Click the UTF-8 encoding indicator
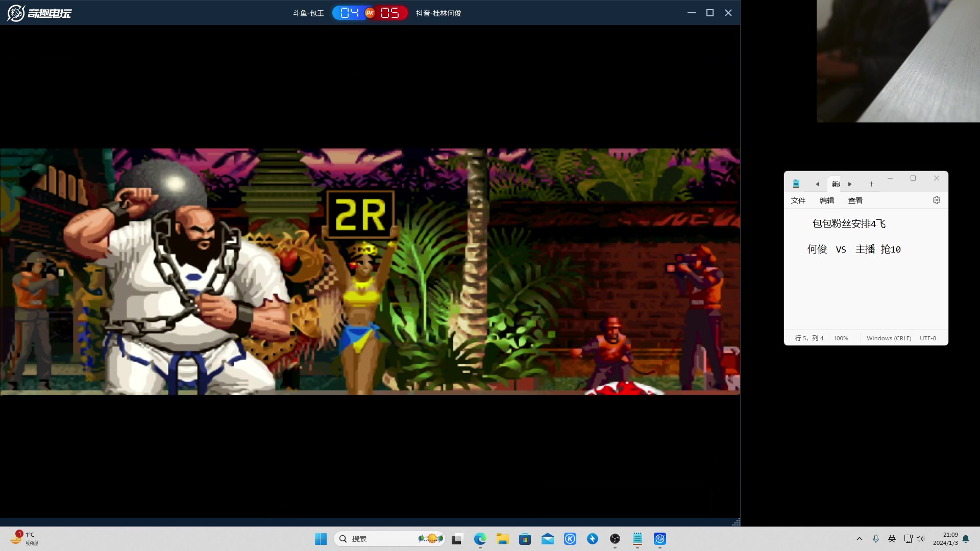The height and width of the screenshot is (551, 980). tap(928, 338)
